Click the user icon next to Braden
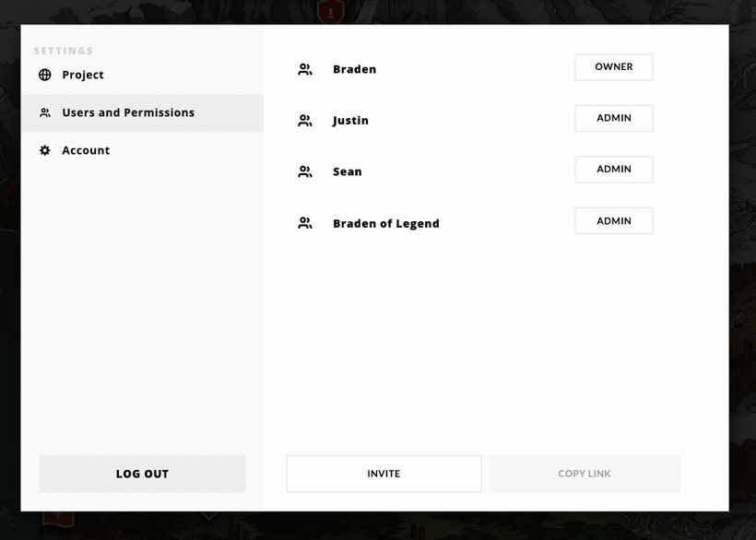The image size is (756, 540). 305,69
